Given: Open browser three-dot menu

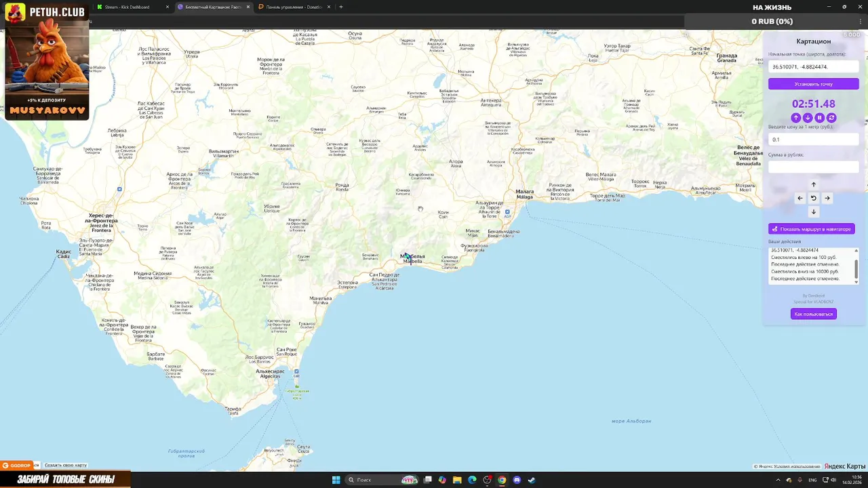Looking at the screenshot, I should point(861,21).
